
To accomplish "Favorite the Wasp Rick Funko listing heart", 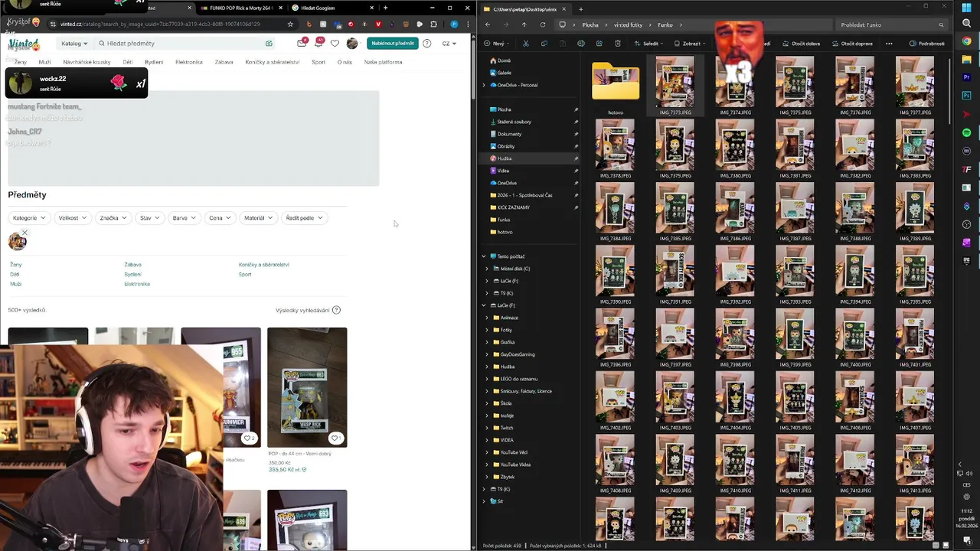I will click(335, 439).
